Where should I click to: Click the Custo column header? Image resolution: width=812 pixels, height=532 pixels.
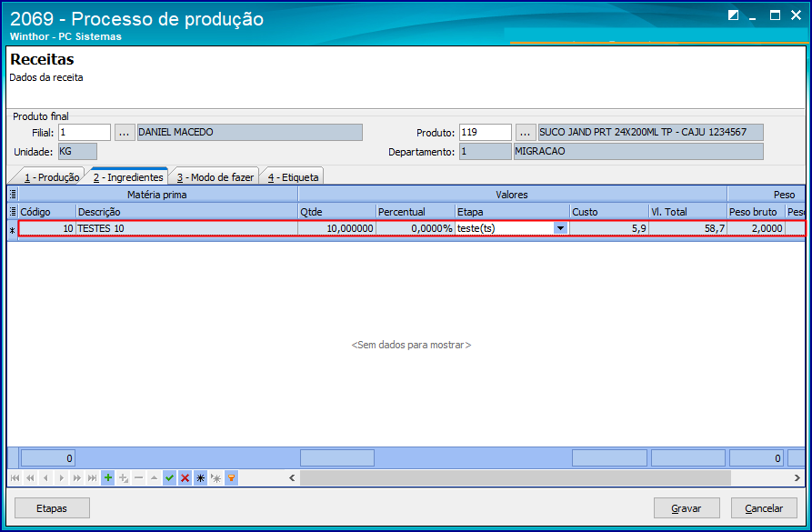(609, 211)
